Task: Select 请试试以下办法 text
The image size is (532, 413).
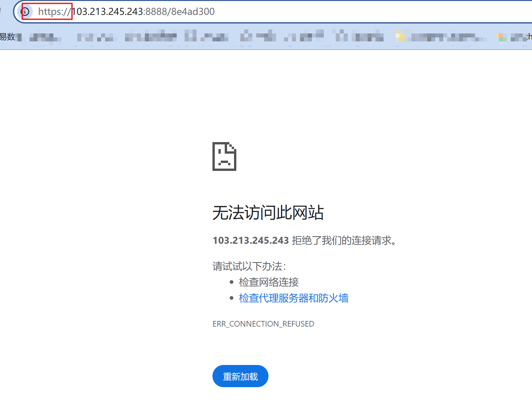Action: 249,266
